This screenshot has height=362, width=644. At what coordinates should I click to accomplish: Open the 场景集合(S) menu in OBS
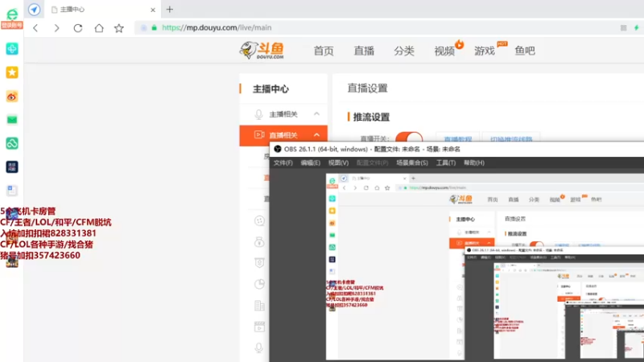pyautogui.click(x=412, y=163)
